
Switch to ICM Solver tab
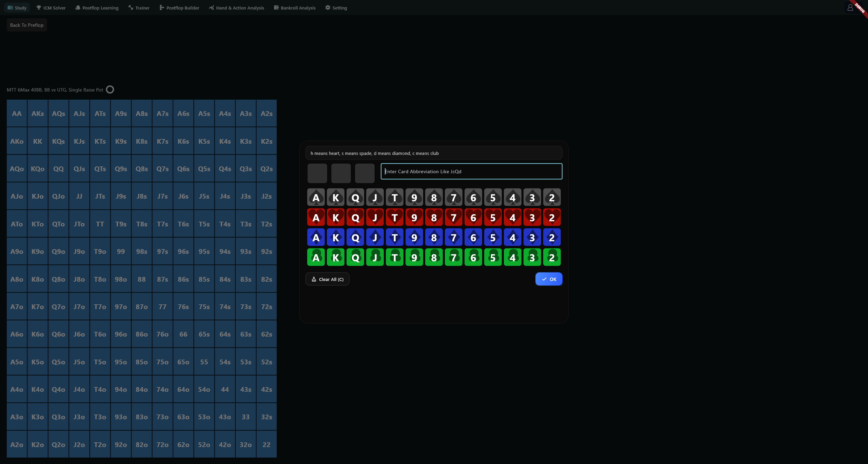pos(51,8)
